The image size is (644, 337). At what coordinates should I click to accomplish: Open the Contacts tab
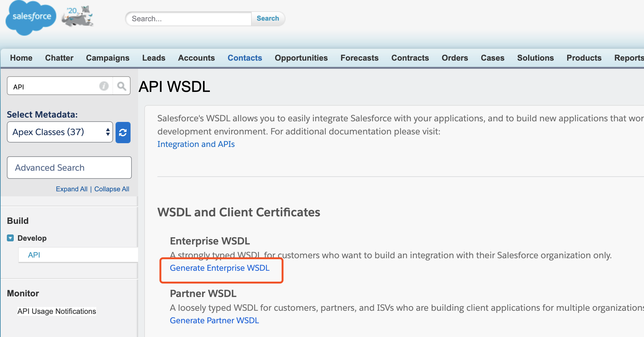pos(245,58)
